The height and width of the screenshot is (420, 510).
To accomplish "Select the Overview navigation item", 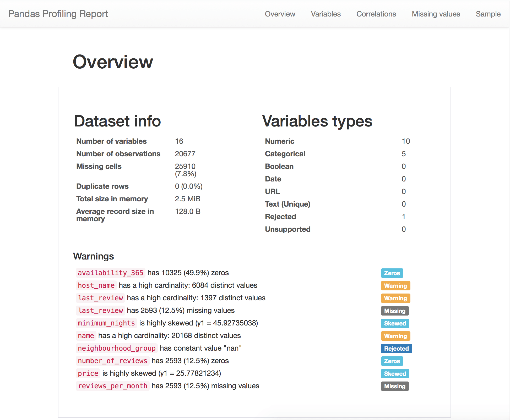I will click(280, 14).
